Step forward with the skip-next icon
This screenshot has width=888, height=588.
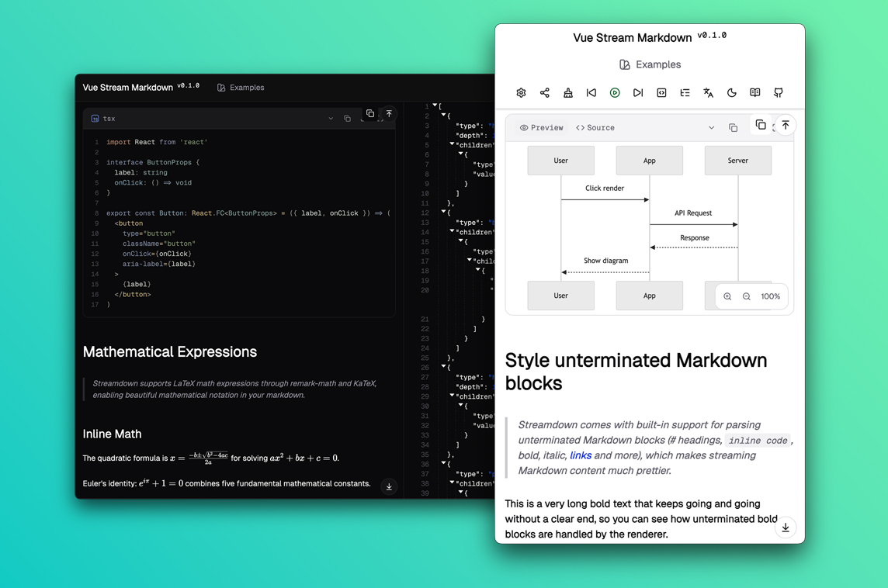(x=638, y=93)
